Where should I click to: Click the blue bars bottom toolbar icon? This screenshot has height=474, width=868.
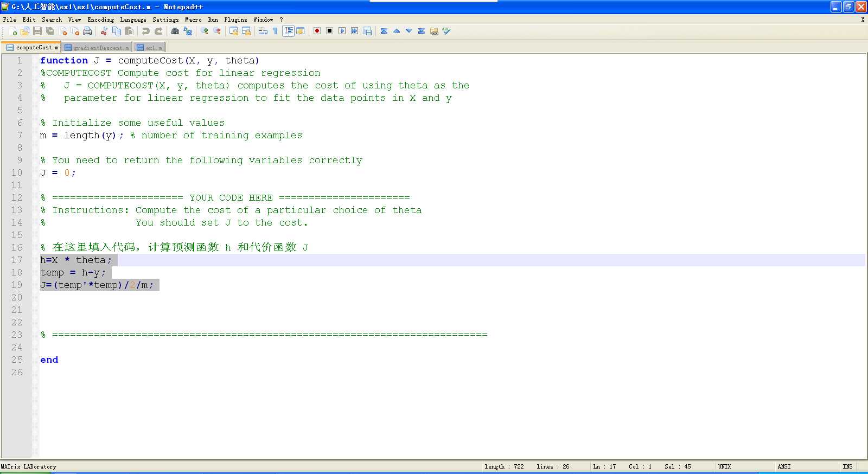click(x=421, y=31)
